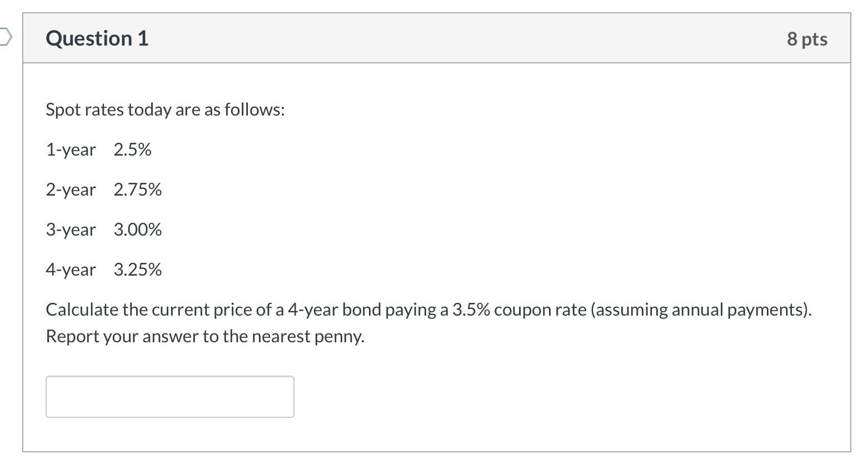This screenshot has width=868, height=469.
Task: Click the 1-year spot rate label
Action: tap(71, 149)
